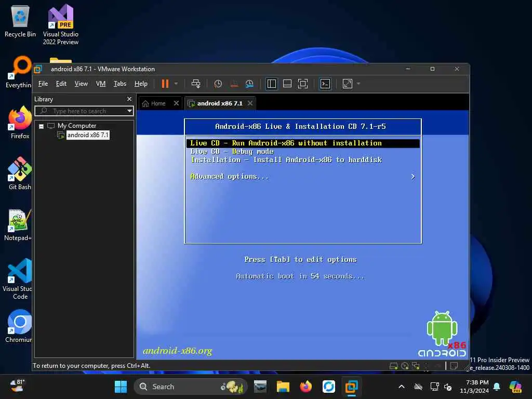Select Live CD - Debug mode entry

[x=232, y=152]
